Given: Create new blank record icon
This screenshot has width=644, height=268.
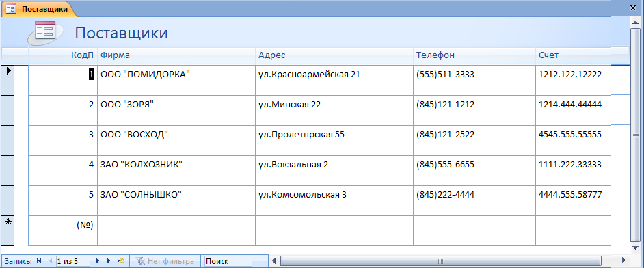Looking at the screenshot, I should 121,261.
